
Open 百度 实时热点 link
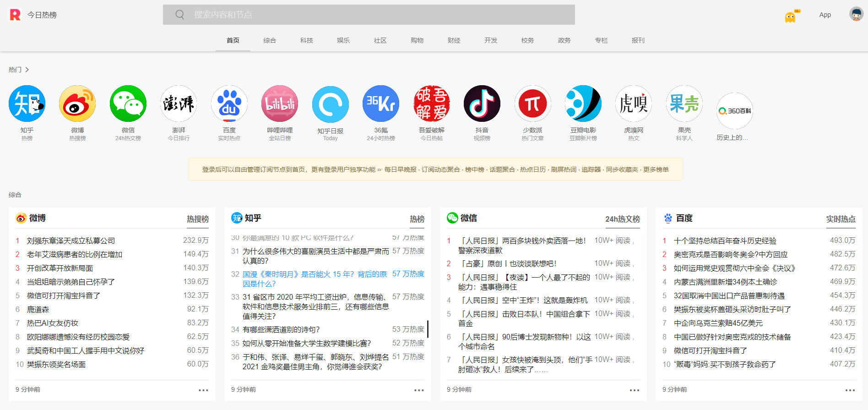841,219
